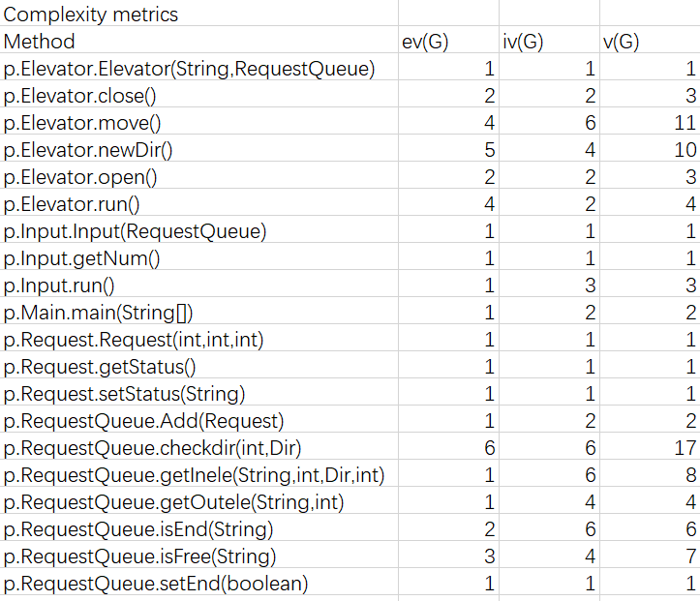Select the v(G) column header cell
Screen dimensions: 700x601
coord(620,42)
